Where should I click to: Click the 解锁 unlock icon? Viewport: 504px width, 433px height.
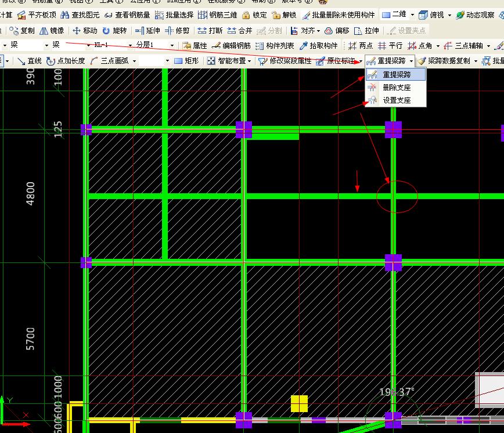click(284, 15)
